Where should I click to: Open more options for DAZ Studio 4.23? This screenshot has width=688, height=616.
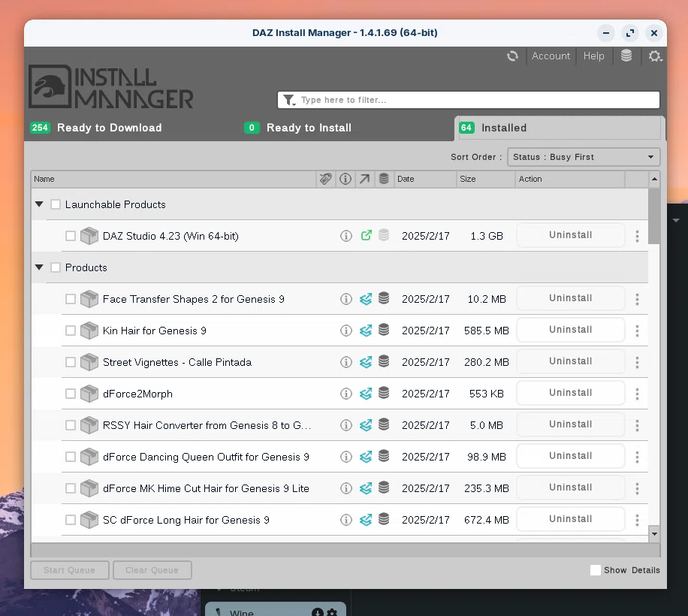click(x=637, y=236)
